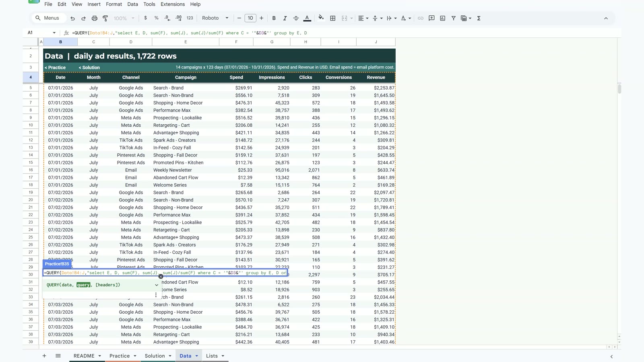The height and width of the screenshot is (362, 644).
Task: Decrease decimal places icon
Action: coord(167,18)
